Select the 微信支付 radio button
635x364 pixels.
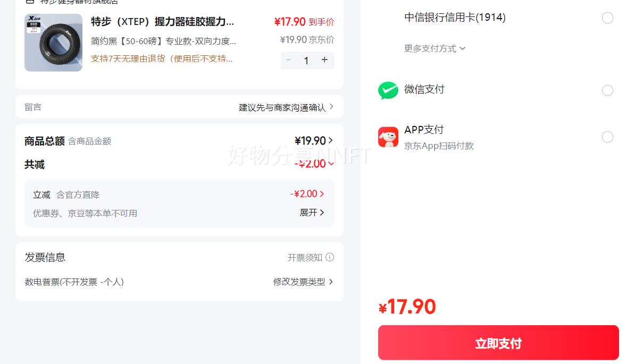[607, 90]
